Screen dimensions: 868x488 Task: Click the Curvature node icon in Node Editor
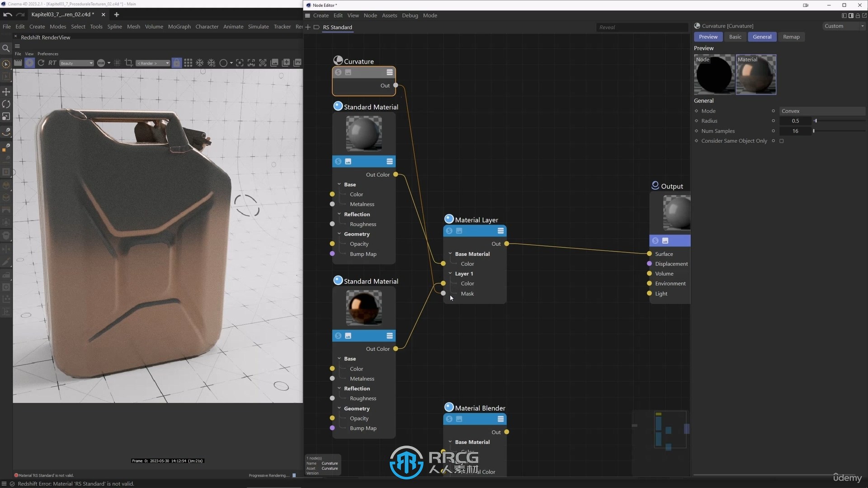tap(338, 60)
